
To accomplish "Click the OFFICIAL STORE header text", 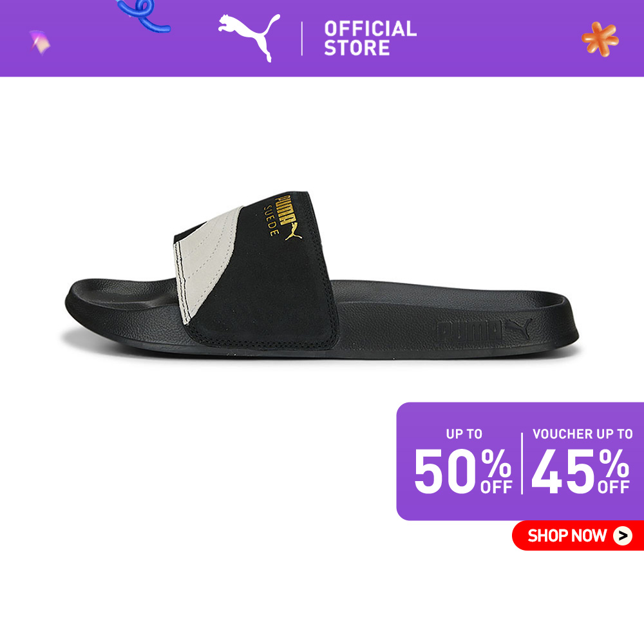I will click(x=370, y=38).
